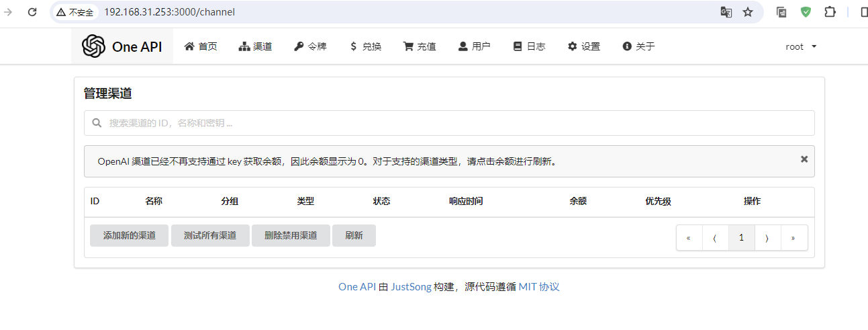868x330 pixels.
Task: Expand the root user dropdown
Action: point(801,46)
